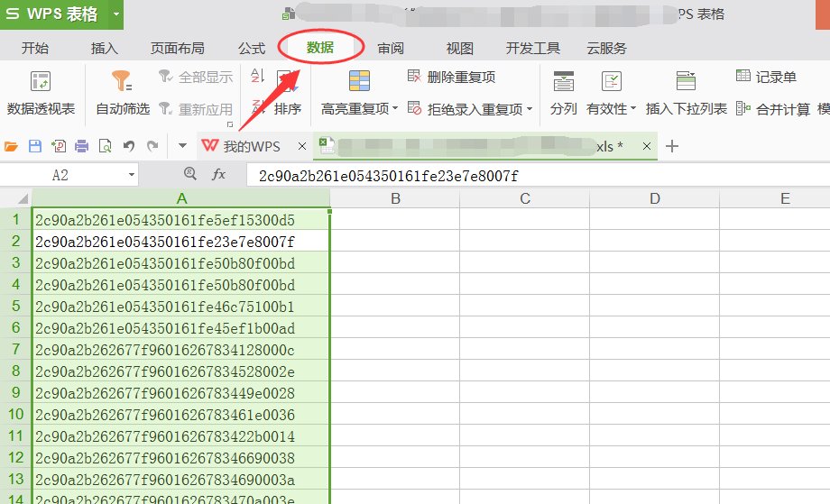Expand the sort group dialog launcher
This screenshot has width=830, height=504.
pyautogui.click(x=230, y=124)
